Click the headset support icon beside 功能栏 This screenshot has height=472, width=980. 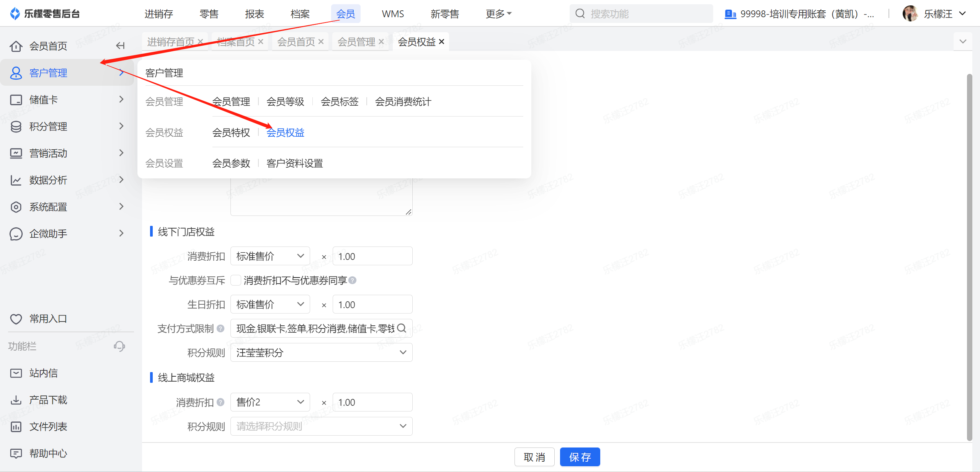119,346
